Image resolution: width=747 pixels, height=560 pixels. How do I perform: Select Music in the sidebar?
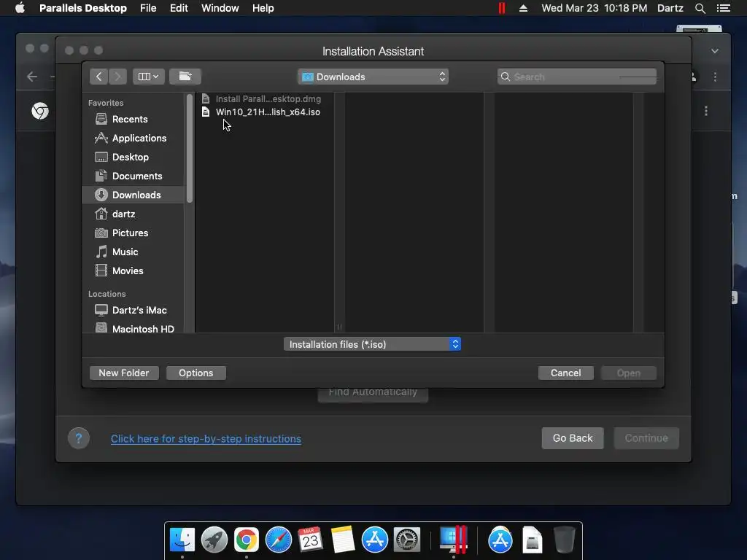133,252
